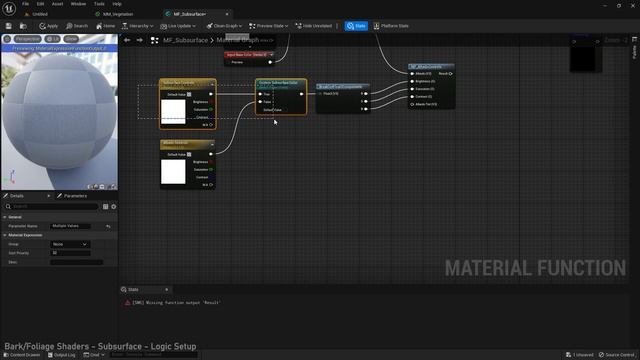Viewport: 640px width, 360px height.
Task: Click the True input pin of switch node
Action: coord(260,94)
